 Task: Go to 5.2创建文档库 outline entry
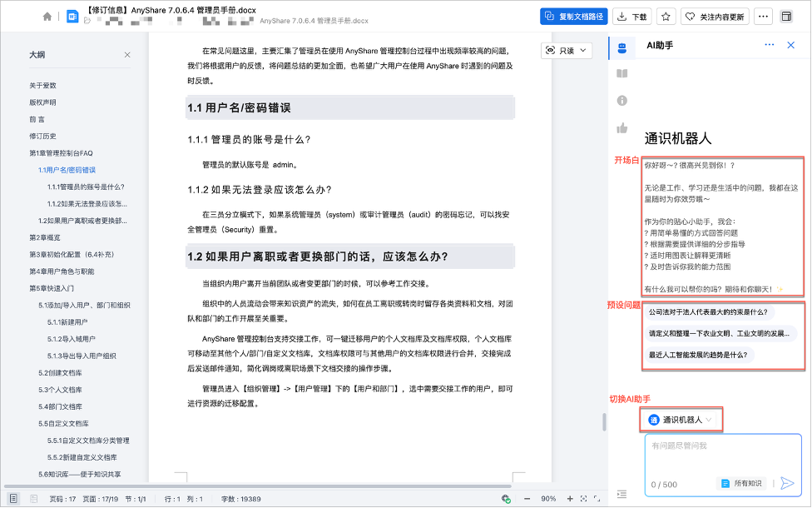[60, 373]
